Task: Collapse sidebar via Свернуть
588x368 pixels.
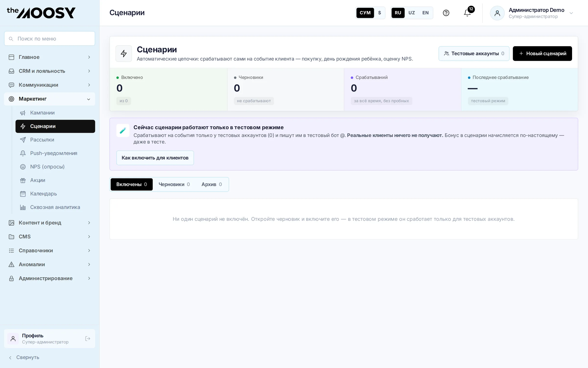Action: (24, 357)
